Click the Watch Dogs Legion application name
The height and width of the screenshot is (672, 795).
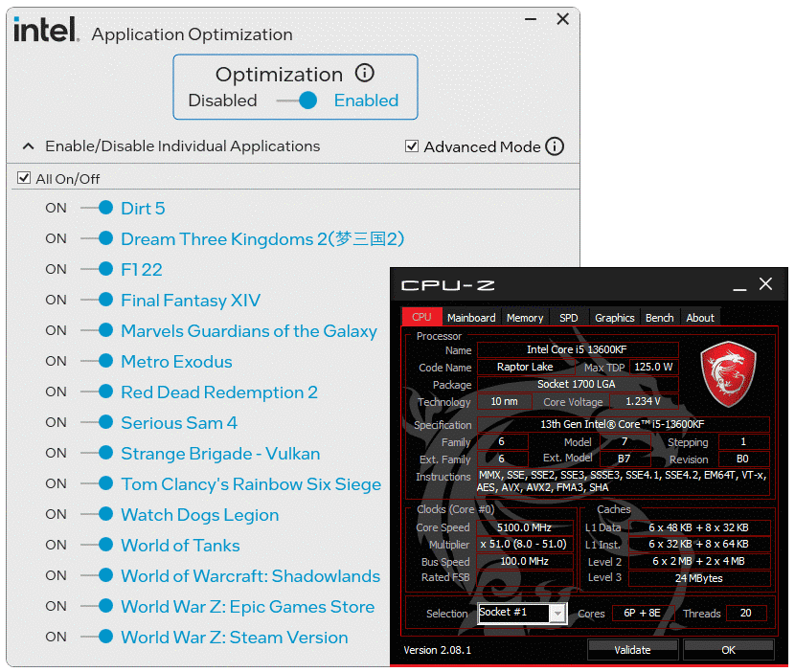click(x=200, y=515)
